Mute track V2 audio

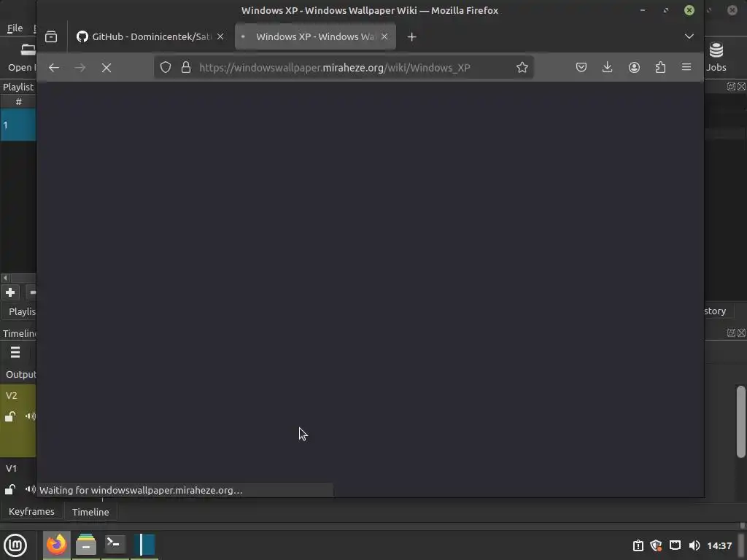(x=30, y=416)
